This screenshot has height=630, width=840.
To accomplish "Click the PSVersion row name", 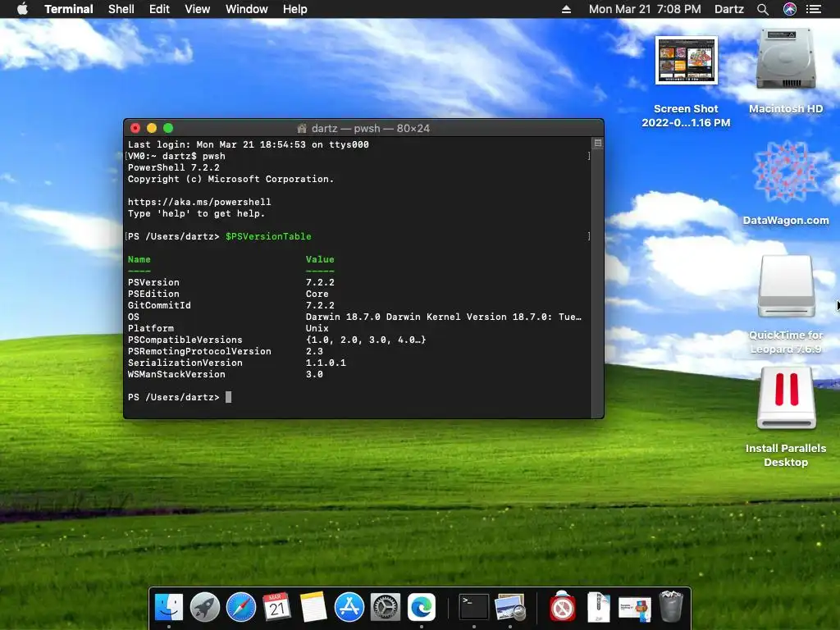I will (153, 282).
